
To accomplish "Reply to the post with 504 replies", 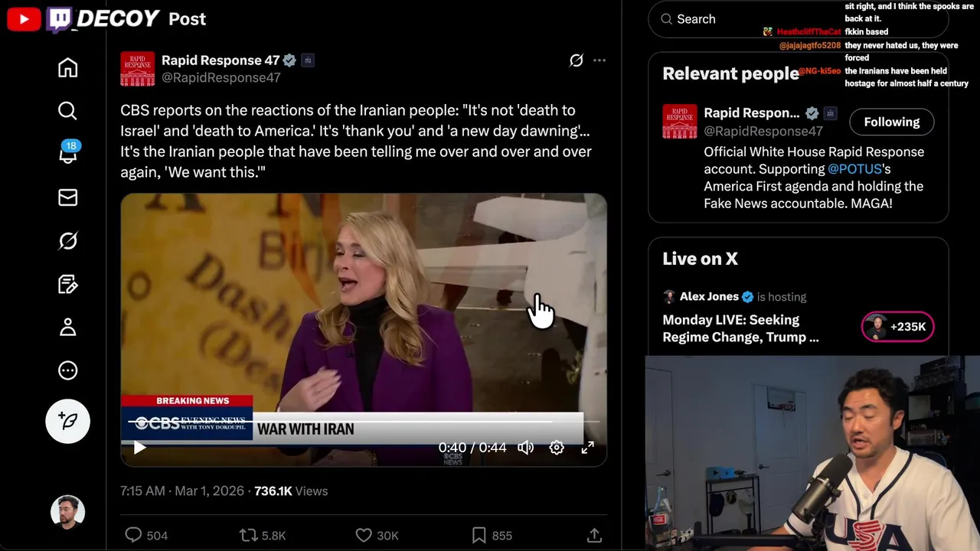I will (145, 535).
